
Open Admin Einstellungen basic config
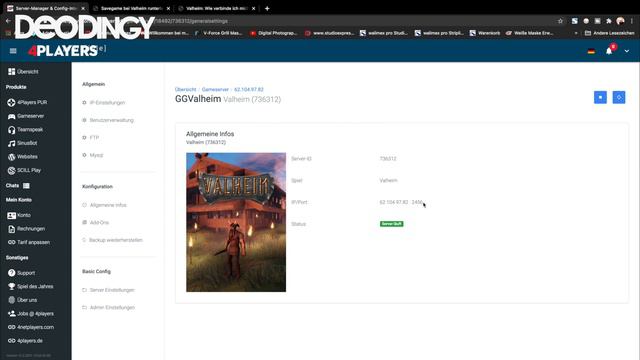108,307
